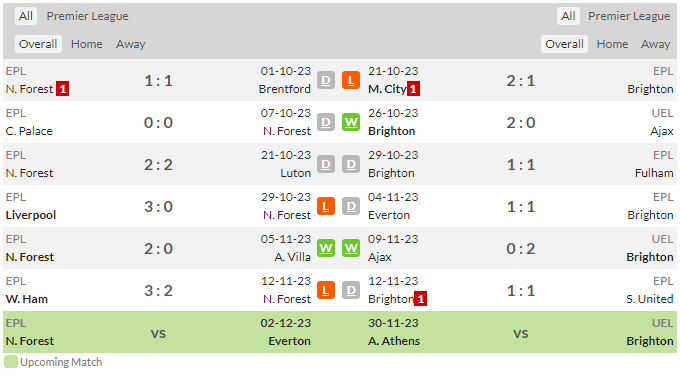Select the right-side Premier League filter
The image size is (680, 381).
click(629, 16)
